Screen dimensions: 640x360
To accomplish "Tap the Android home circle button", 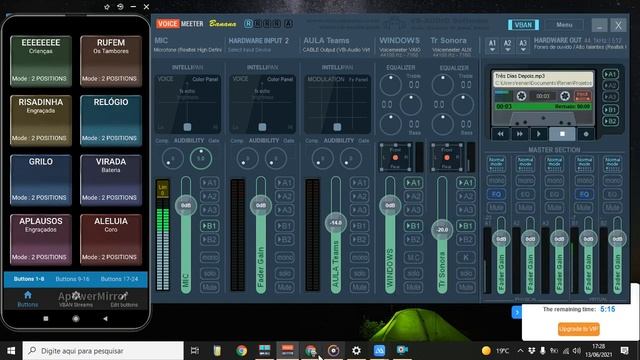I will [76, 318].
